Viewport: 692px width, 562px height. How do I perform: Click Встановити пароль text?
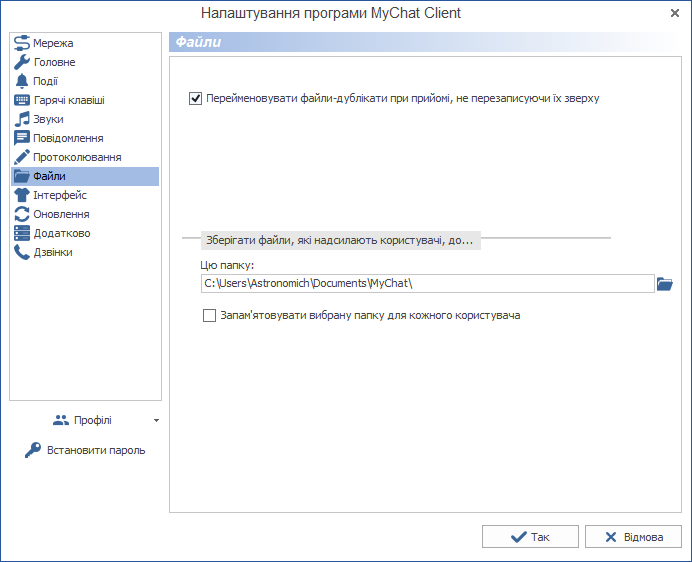[x=96, y=450]
